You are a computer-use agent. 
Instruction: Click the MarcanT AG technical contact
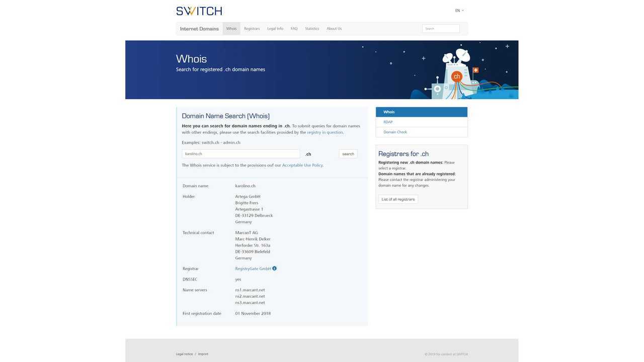click(247, 233)
